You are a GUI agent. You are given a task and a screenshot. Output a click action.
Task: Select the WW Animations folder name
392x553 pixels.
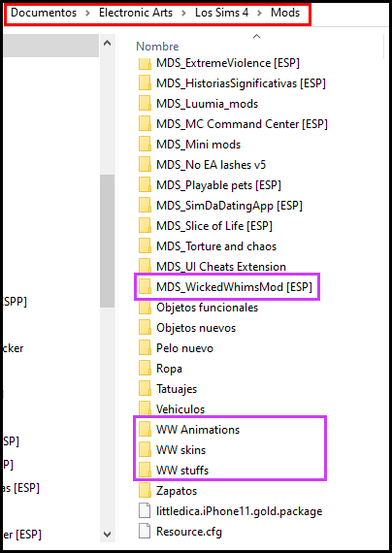pyautogui.click(x=198, y=430)
